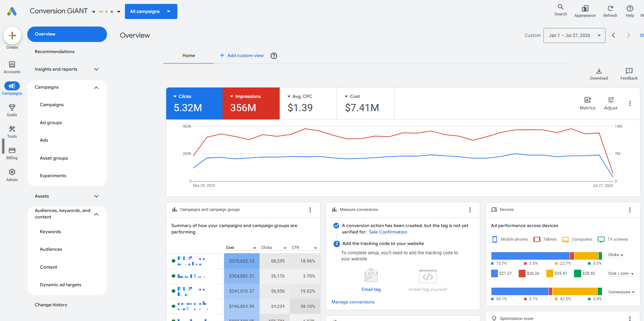Open All campaigns dropdown
The width and height of the screenshot is (644, 321).
(151, 11)
